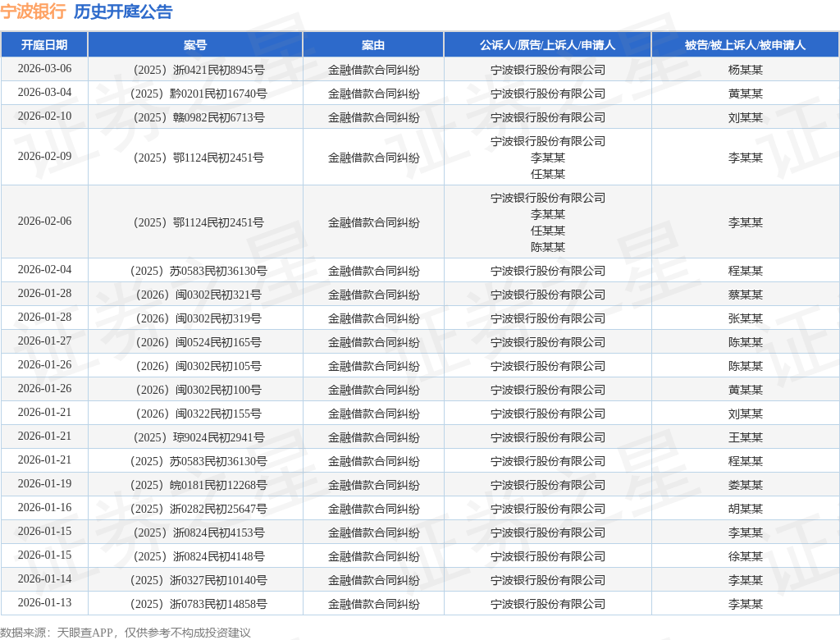Click date cell 2026-02-10
This screenshot has width=840, height=640.
point(44,117)
